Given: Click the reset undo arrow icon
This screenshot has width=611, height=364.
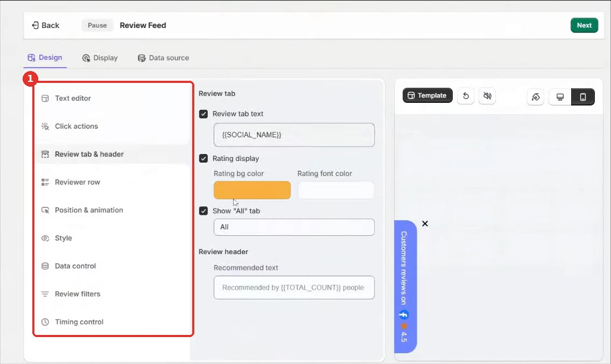Looking at the screenshot, I should click(466, 96).
